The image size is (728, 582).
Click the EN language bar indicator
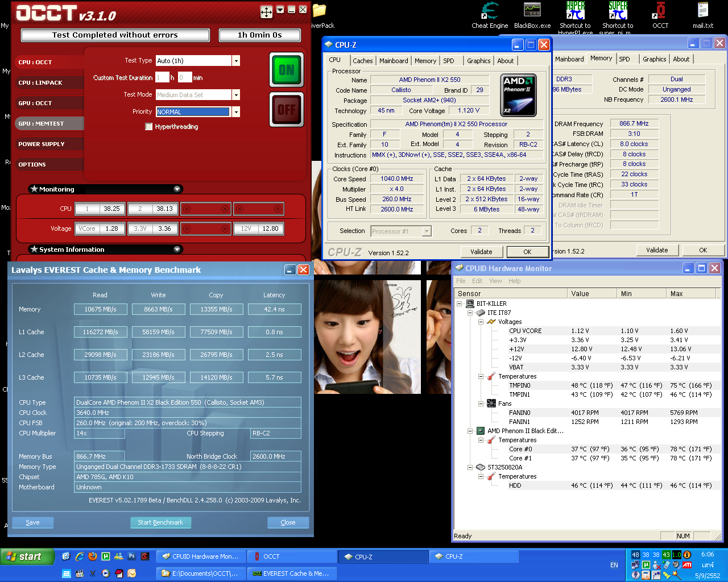[x=614, y=565]
